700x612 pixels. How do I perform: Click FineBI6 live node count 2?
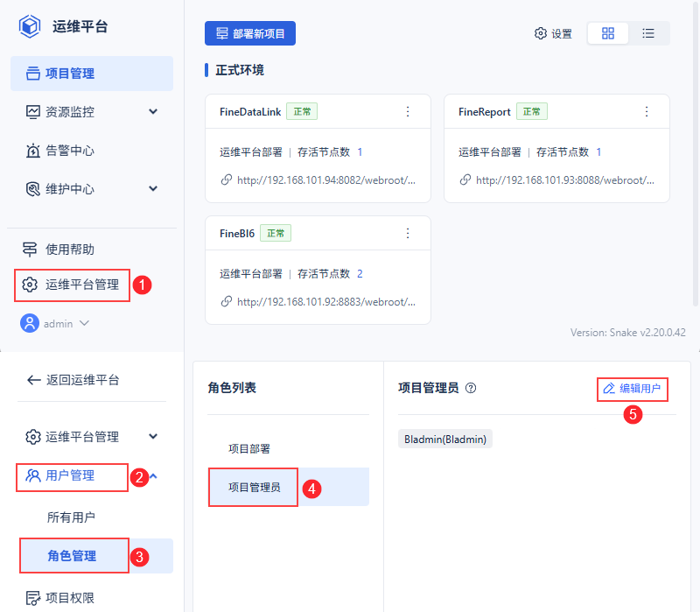[360, 274]
